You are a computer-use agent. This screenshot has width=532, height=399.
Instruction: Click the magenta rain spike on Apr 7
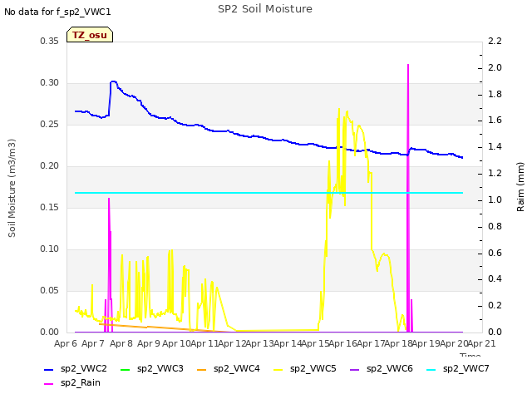click(x=109, y=264)
